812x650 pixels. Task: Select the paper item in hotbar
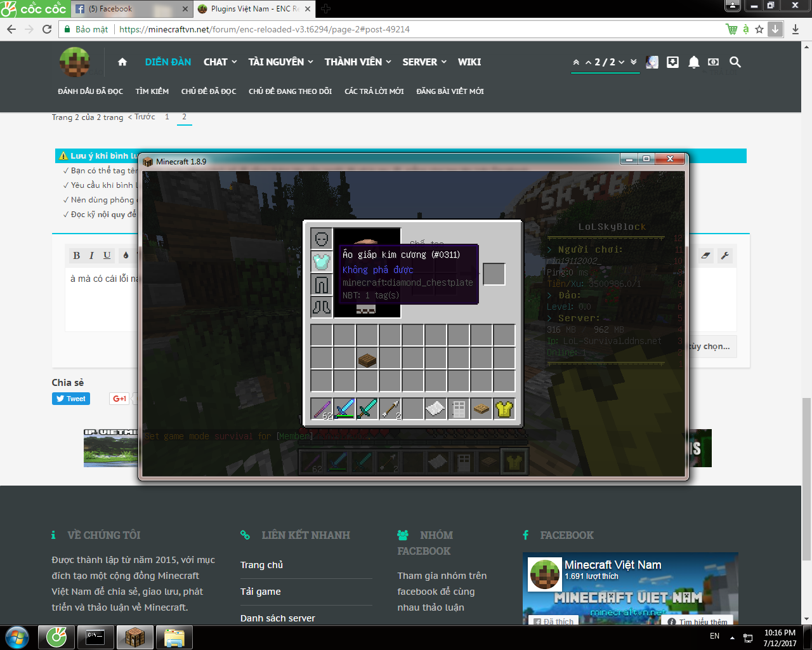(436, 409)
